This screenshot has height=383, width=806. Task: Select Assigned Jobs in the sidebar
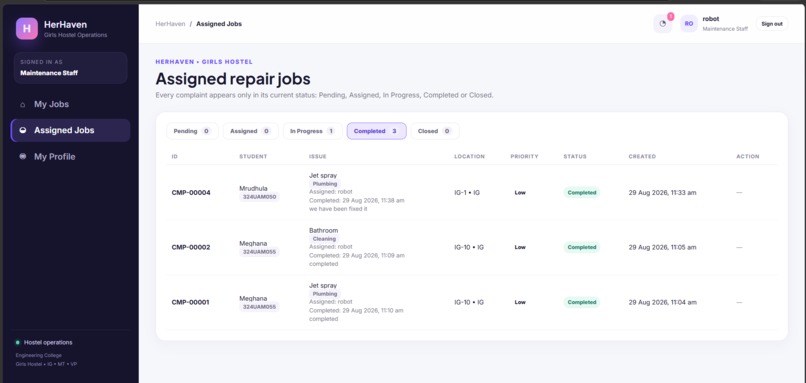point(70,131)
